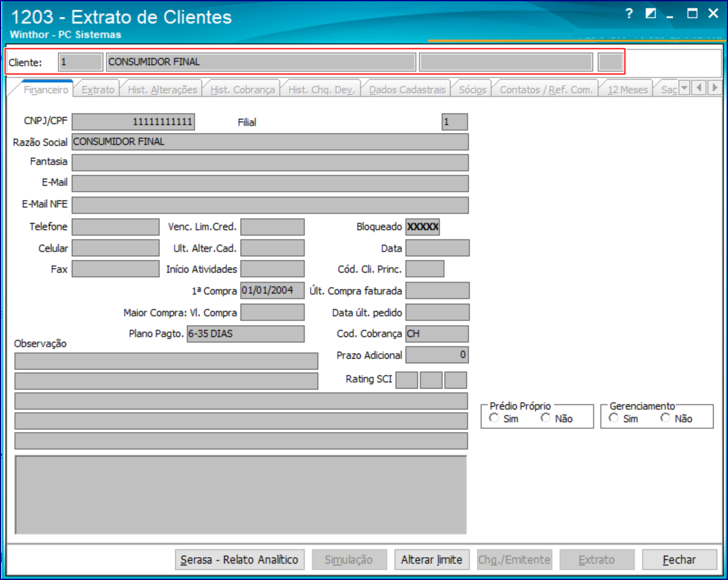The height and width of the screenshot is (580, 728).
Task: Switch to Hist. Chq. Dev. tab
Action: (321, 89)
